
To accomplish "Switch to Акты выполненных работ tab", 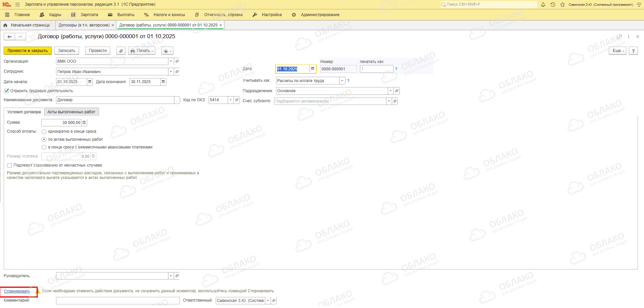I will point(71,112).
